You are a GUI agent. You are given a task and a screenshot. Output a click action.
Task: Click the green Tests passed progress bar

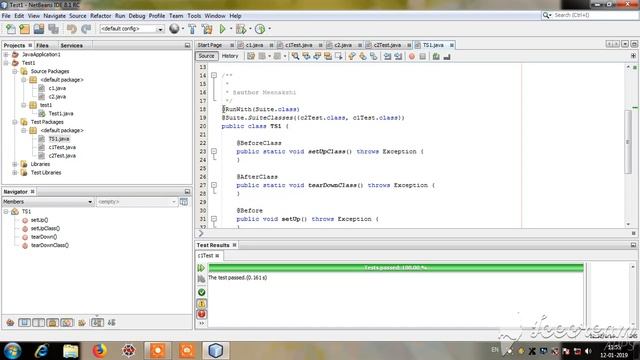396,268
